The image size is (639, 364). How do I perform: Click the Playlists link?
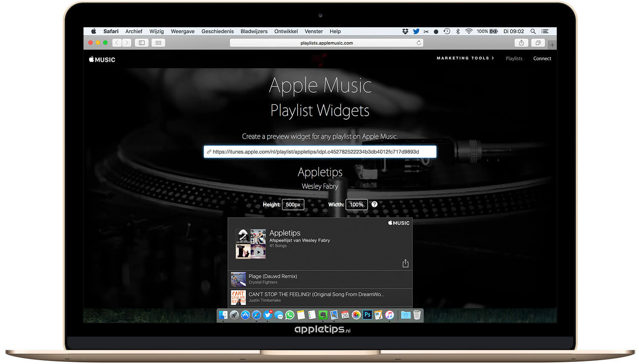(514, 58)
